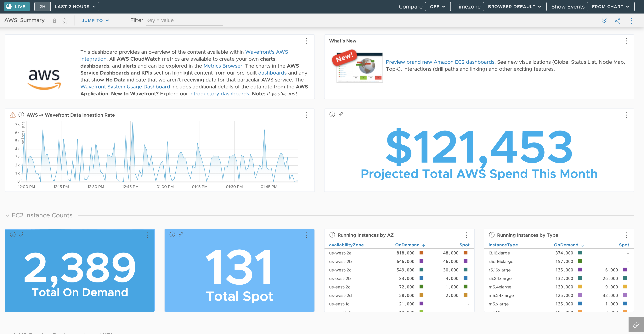
Task: Open the dashboard kebab menu in header
Action: tap(631, 21)
